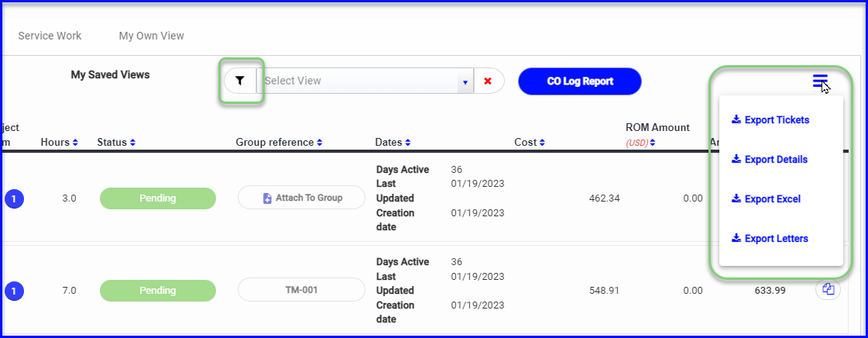868x338 pixels.
Task: Sort by the Hours column arrows
Action: (75, 143)
